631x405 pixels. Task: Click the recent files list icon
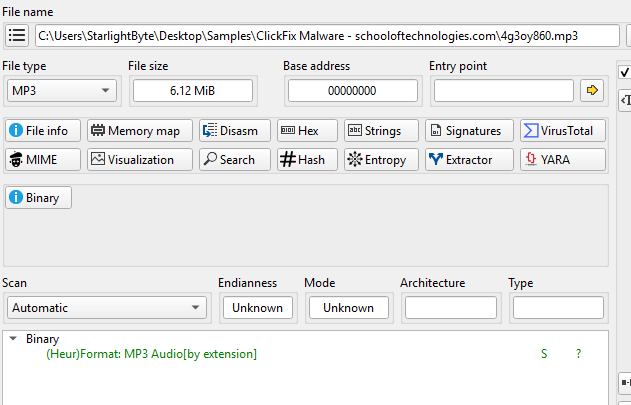17,36
